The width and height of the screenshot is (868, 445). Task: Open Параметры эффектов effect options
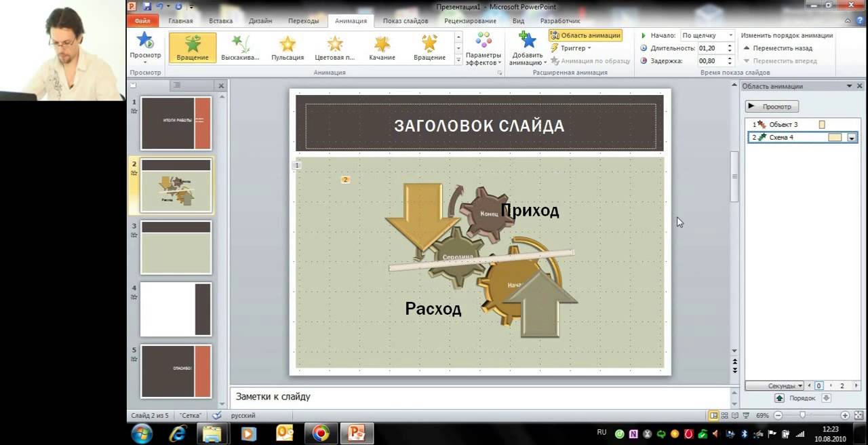[x=484, y=49]
